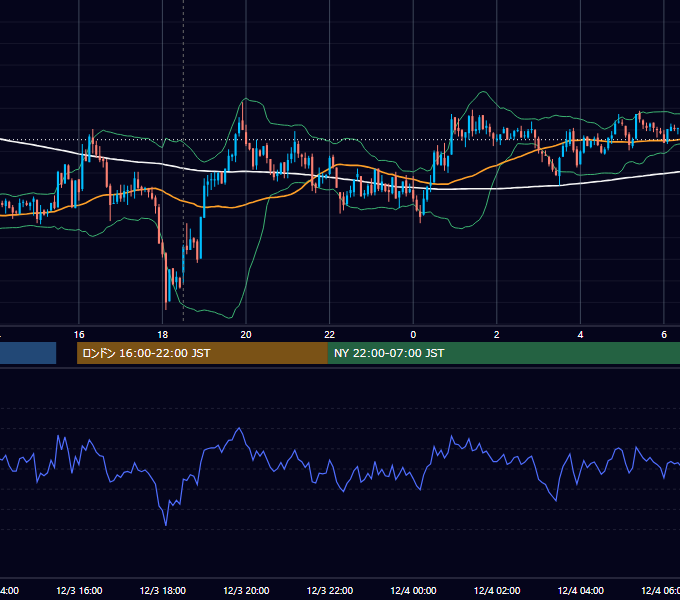
Task: Click the 16 hour label on chart axis
Action: point(79,335)
